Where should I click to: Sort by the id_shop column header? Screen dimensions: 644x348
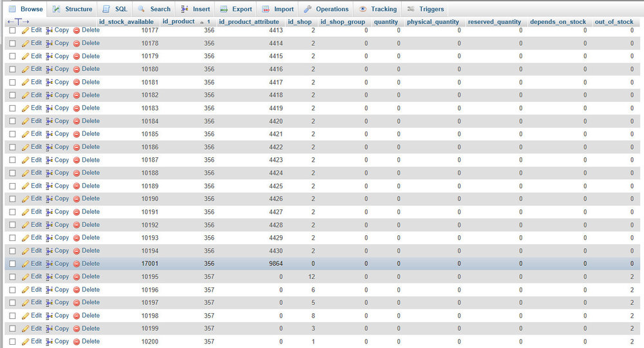click(300, 22)
